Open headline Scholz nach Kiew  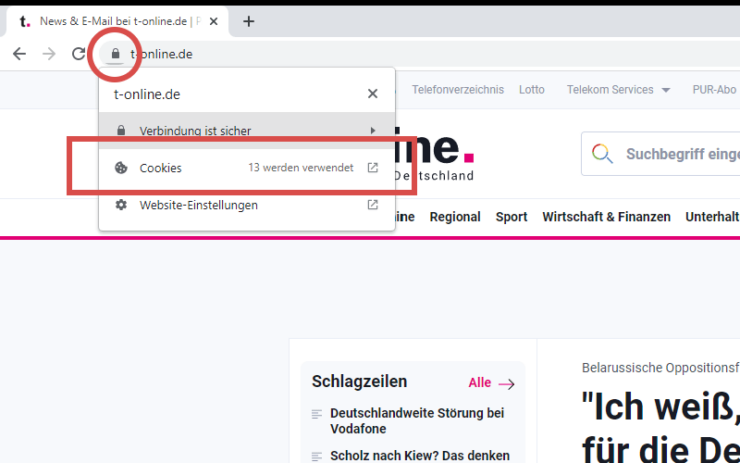tap(420, 455)
